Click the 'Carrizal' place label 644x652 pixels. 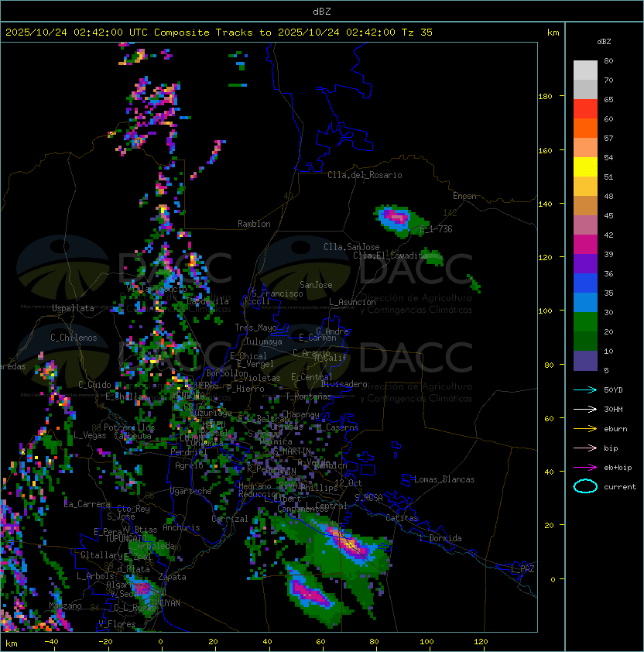click(x=230, y=519)
